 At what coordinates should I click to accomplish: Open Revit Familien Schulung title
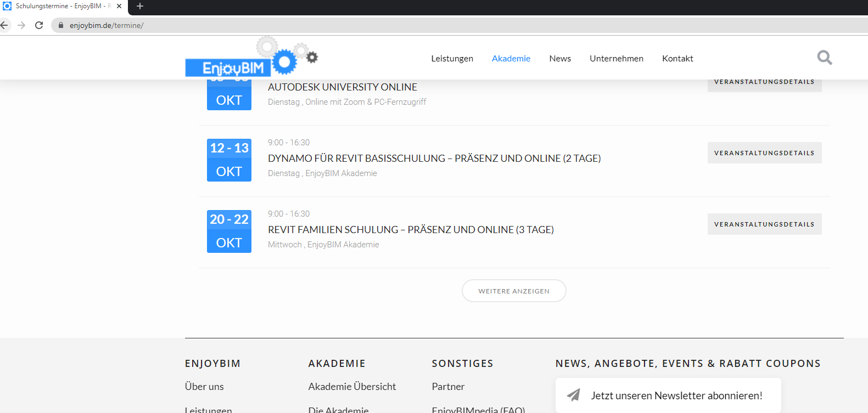point(411,230)
